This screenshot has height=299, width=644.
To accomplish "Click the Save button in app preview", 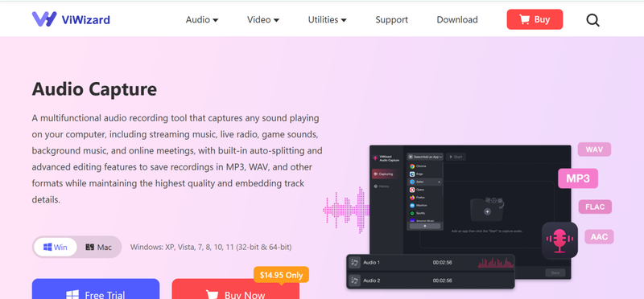I will coord(555,272).
